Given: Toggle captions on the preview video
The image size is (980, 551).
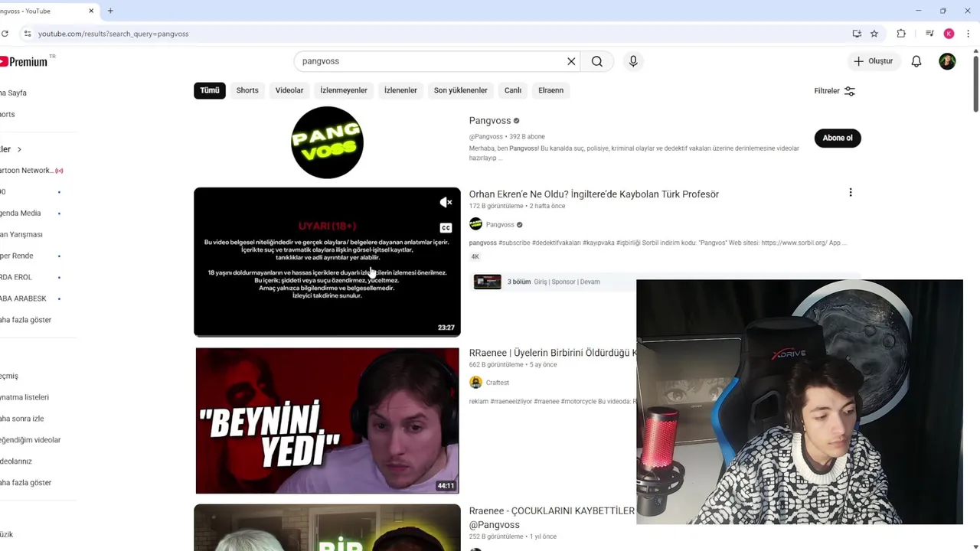Looking at the screenshot, I should pos(446,227).
